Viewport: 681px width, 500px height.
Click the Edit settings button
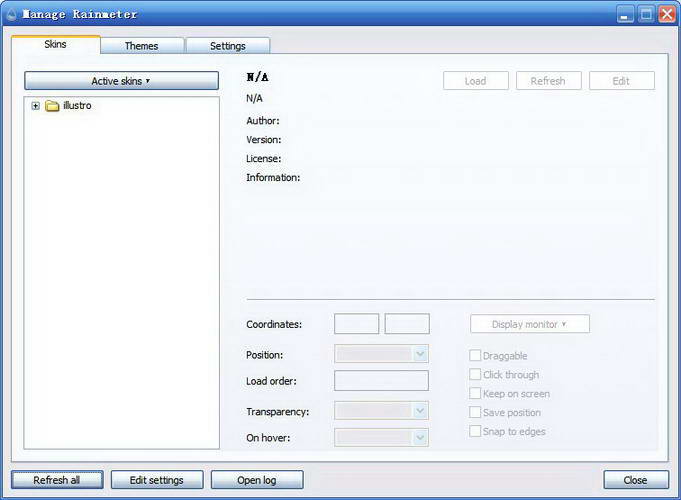(x=157, y=480)
